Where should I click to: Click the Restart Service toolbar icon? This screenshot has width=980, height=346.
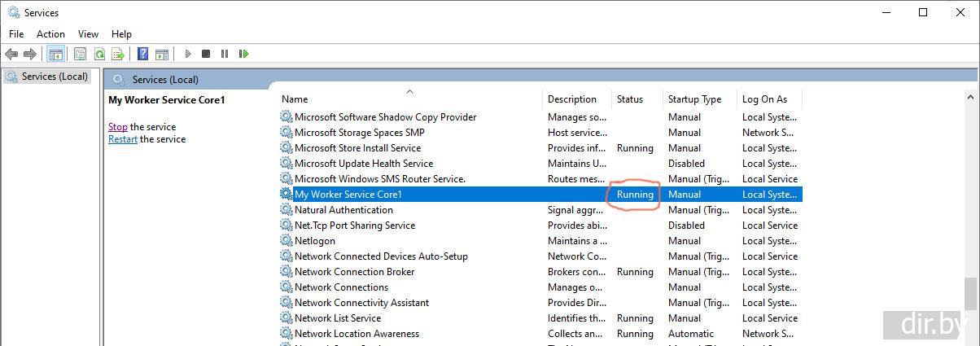click(243, 54)
